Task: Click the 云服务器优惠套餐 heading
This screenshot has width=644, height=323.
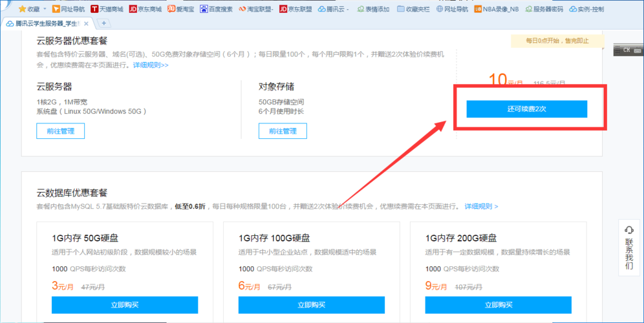Action: 72,41
